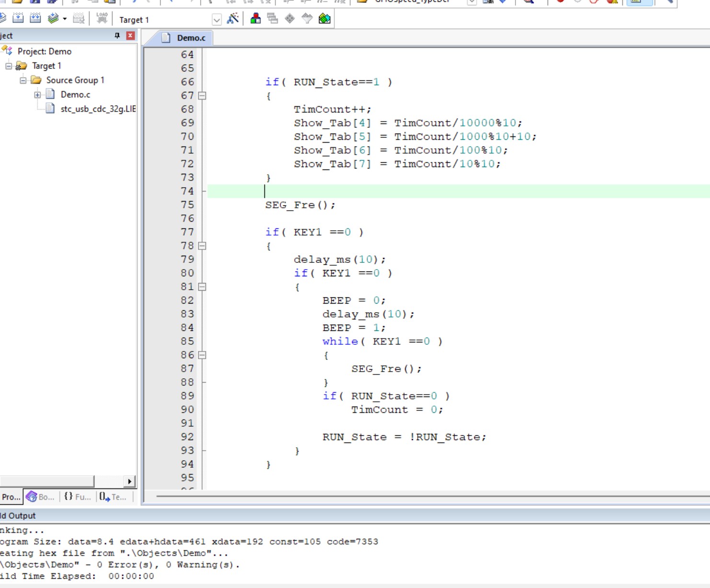Click the Batch Build layered icon
The width and height of the screenshot is (710, 588).
pos(53,19)
